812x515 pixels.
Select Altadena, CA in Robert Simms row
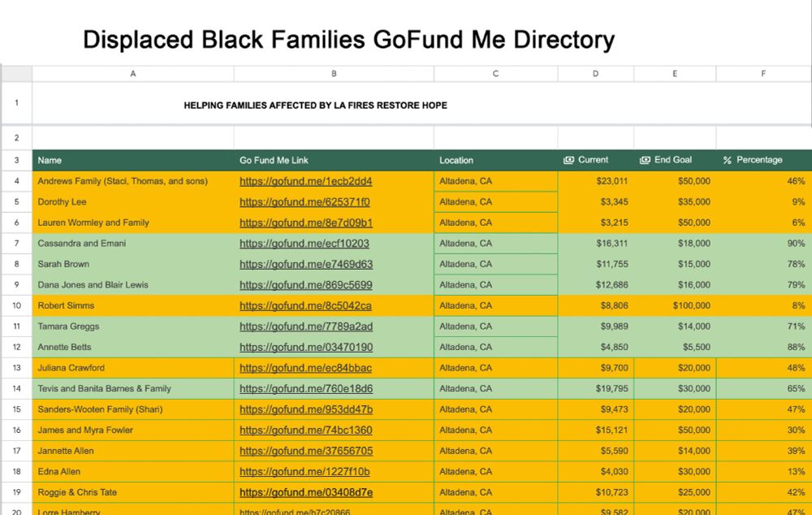tap(495, 305)
